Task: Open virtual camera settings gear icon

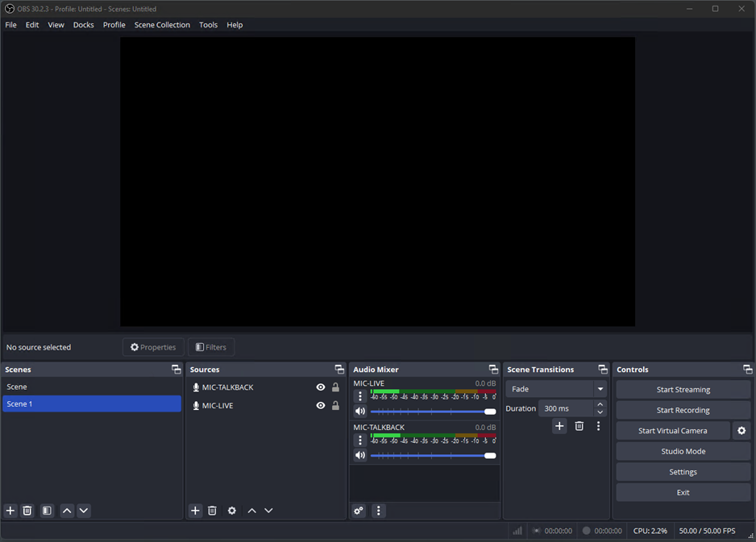Action: [741, 431]
